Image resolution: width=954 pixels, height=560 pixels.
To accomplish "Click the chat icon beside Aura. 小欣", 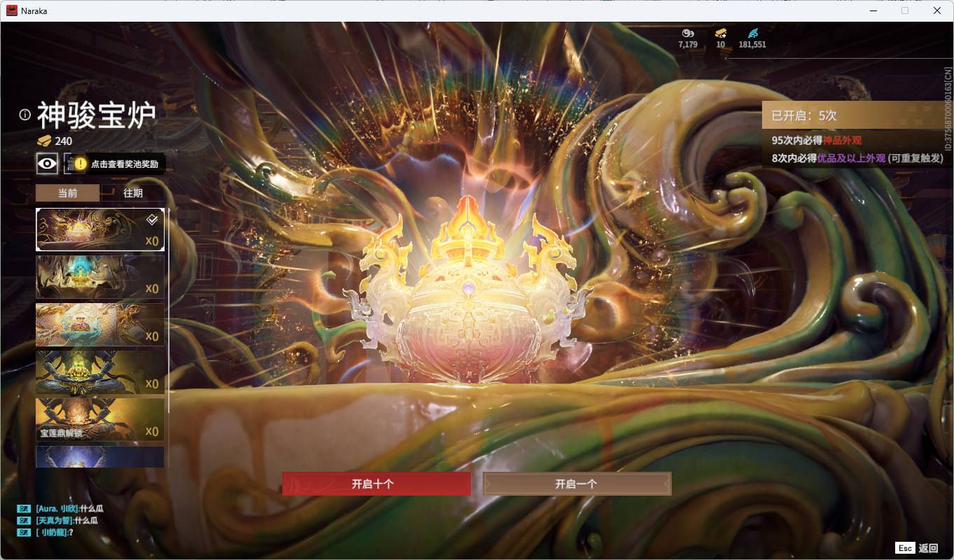I will pos(24,509).
